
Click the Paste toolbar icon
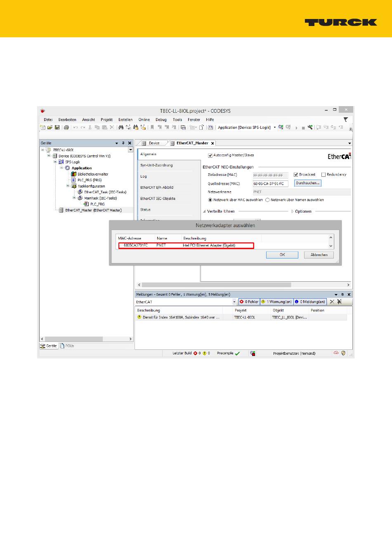pyautogui.click(x=104, y=128)
